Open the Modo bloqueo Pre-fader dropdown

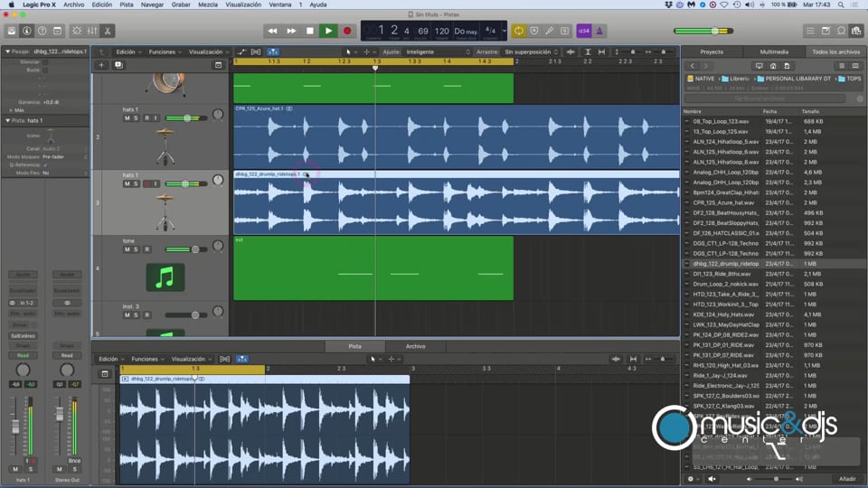click(64, 157)
